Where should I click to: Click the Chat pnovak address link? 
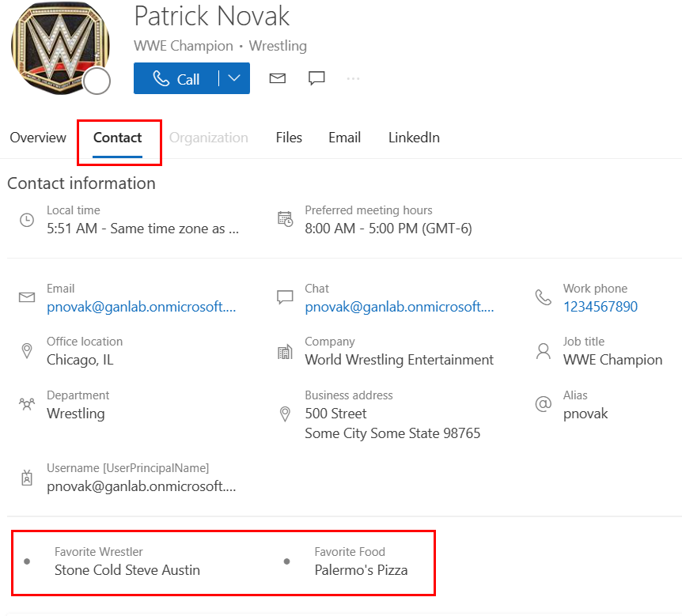pyautogui.click(x=399, y=307)
